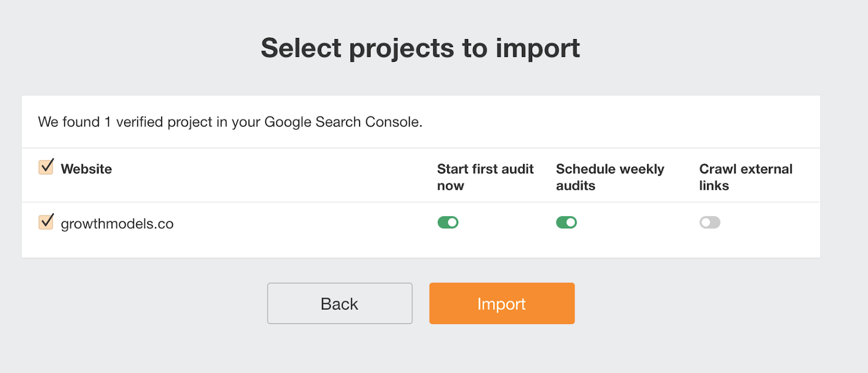This screenshot has height=373, width=868.
Task: Turn off the Start first audit now switch
Action: (448, 222)
